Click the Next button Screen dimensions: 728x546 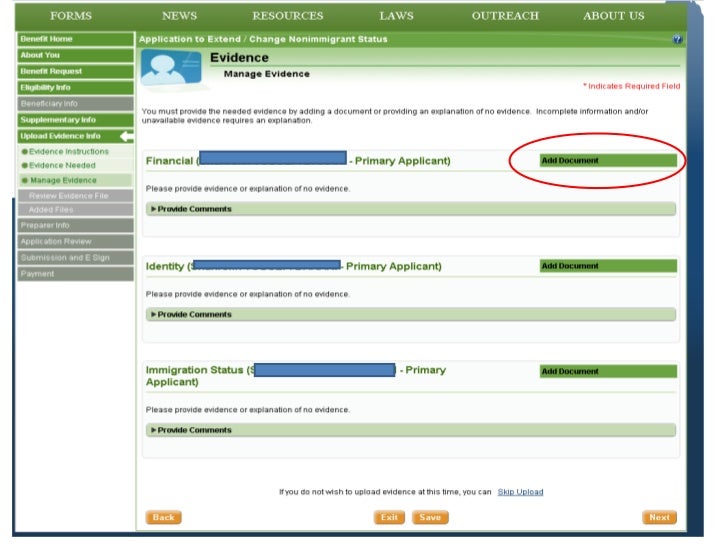click(x=659, y=517)
